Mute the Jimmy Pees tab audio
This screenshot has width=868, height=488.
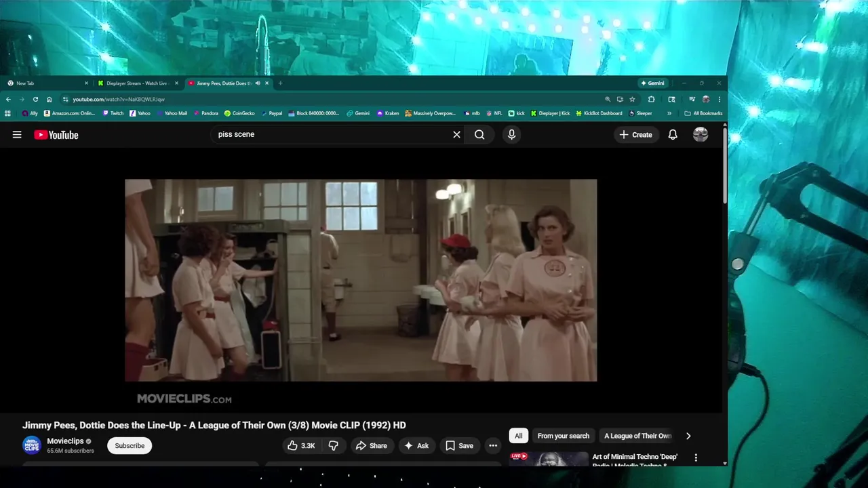[258, 83]
